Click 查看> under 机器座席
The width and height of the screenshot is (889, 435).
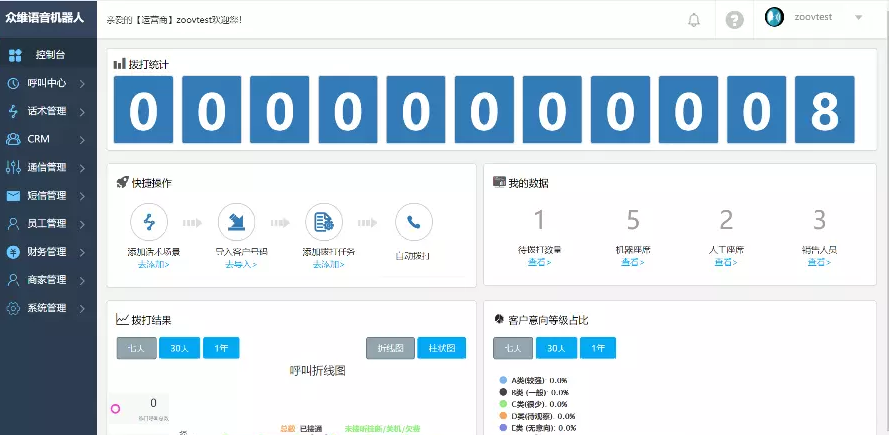(632, 262)
